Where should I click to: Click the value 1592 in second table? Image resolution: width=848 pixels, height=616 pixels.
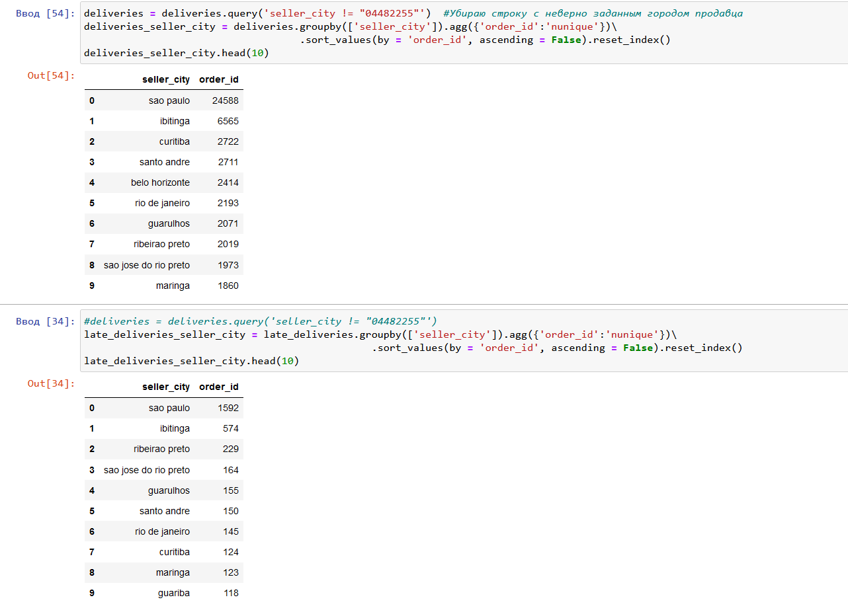click(x=228, y=408)
